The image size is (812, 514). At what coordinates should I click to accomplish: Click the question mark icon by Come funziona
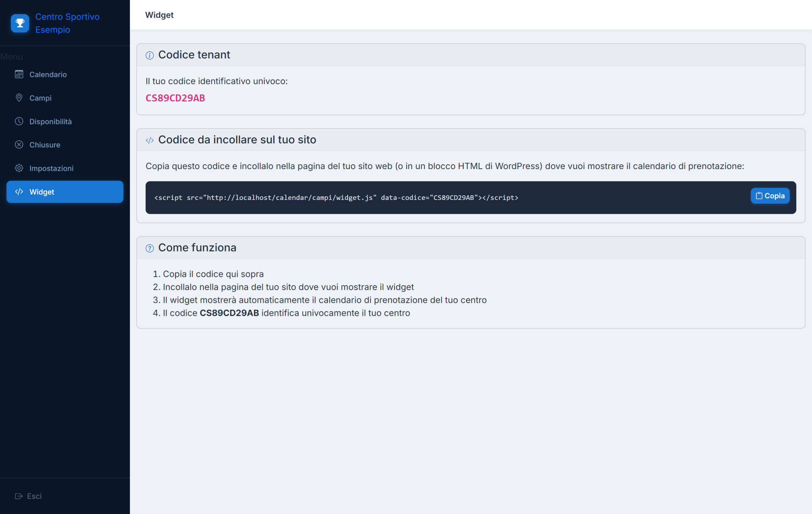[150, 248]
